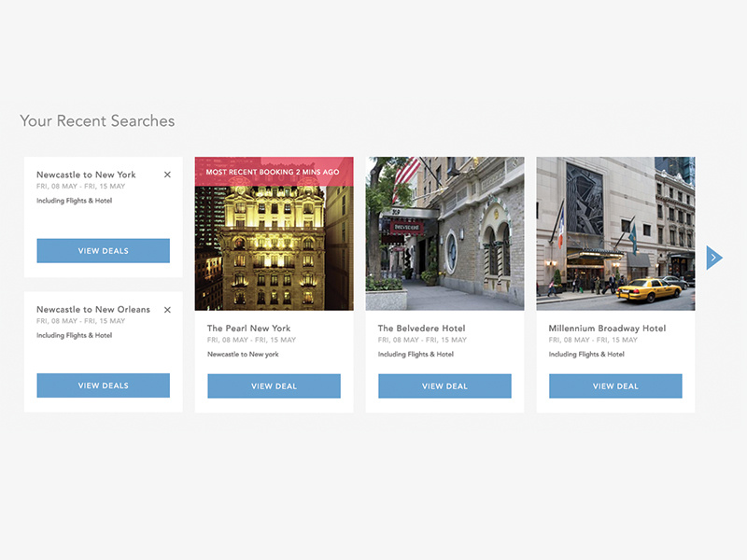This screenshot has height=560, width=747.
Task: Click the Your Recent Searches heading
Action: tap(97, 121)
